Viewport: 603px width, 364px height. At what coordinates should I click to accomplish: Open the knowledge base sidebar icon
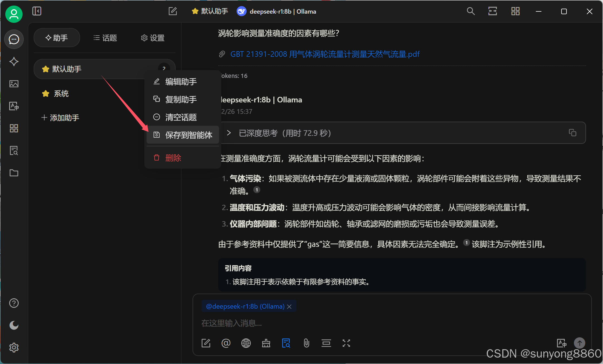[x=14, y=151]
